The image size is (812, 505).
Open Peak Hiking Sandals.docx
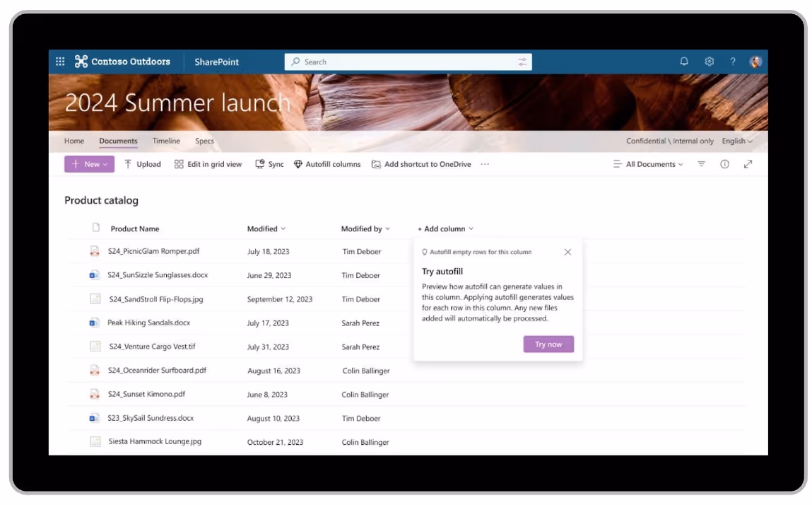pyautogui.click(x=148, y=323)
